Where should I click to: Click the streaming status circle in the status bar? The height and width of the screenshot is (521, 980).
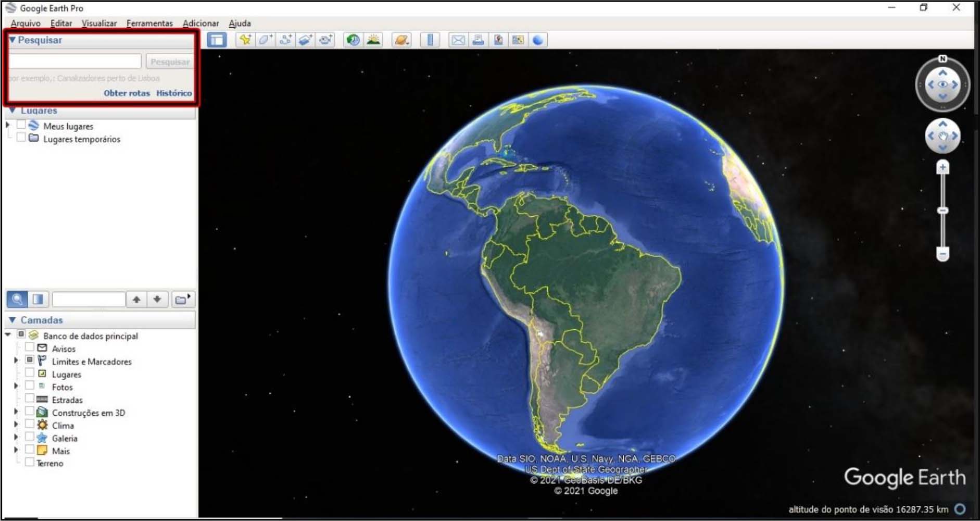(x=960, y=509)
